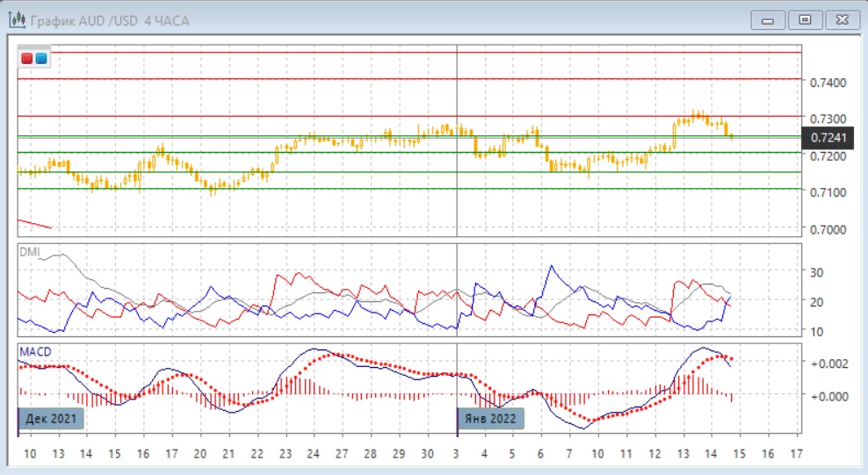This screenshot has height=475, width=868.
Task: Click the Янв 2022 month marker
Action: coord(492,419)
